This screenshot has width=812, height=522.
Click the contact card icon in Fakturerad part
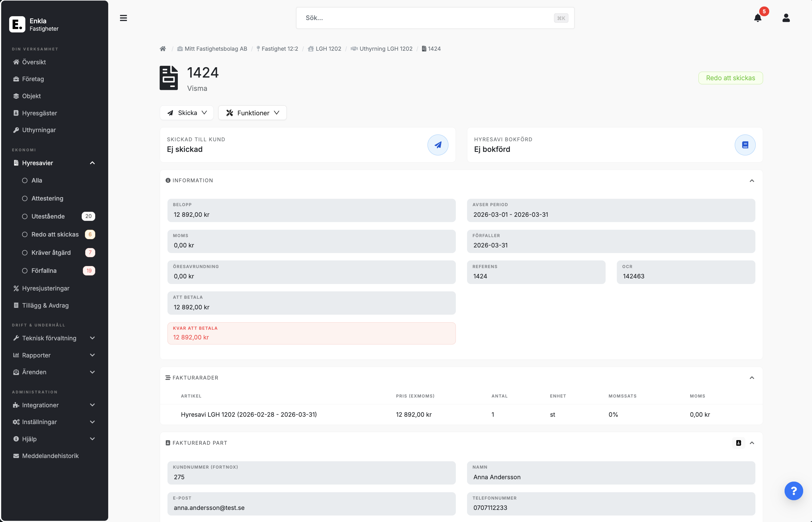(x=739, y=443)
